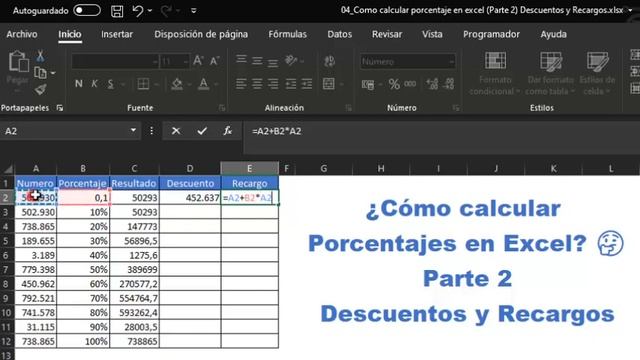The image size is (640, 360).
Task: Open Dar formato como tabla dropdown
Action: pyautogui.click(x=550, y=73)
